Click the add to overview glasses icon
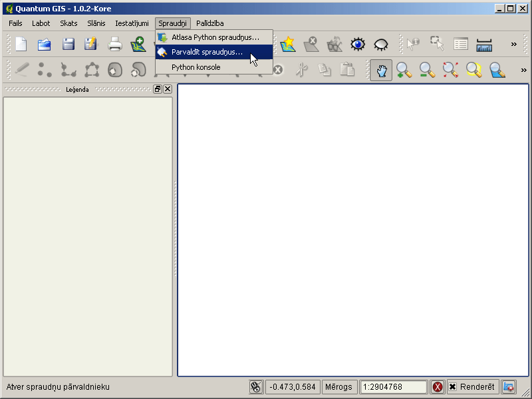Screen dimensions: 532x399 (334, 44)
